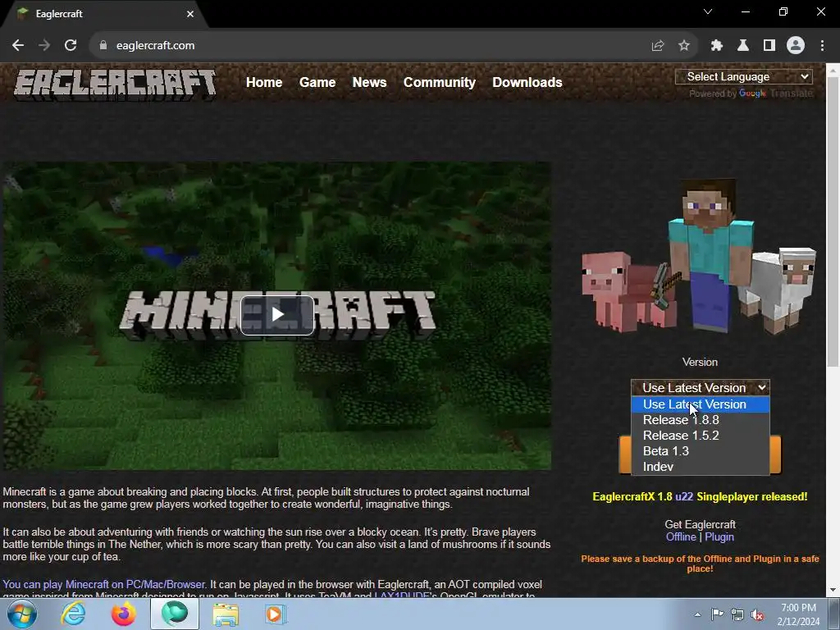Close the Eaglercraft browser tab

[190, 14]
